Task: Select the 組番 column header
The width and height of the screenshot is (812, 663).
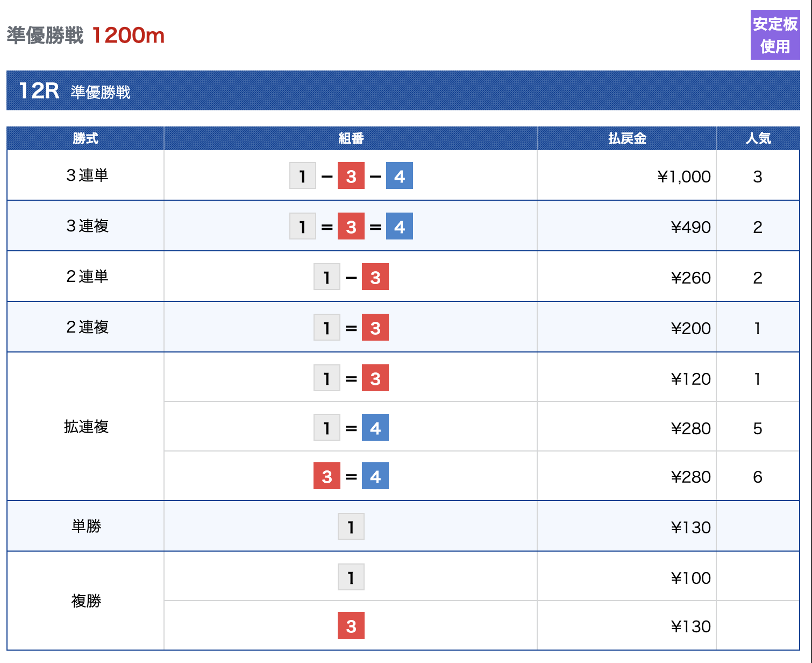Action: (351, 139)
